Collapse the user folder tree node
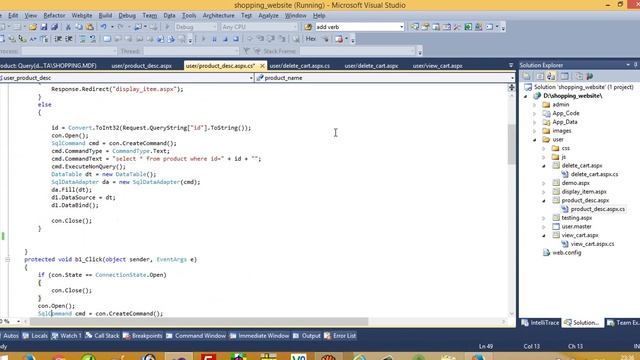This screenshot has height=360, width=640. coord(535,140)
